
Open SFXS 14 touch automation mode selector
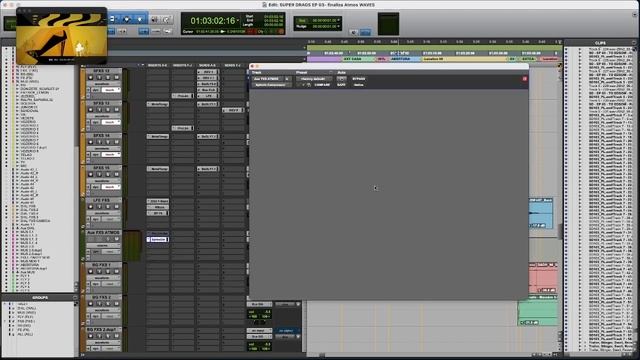point(111,155)
